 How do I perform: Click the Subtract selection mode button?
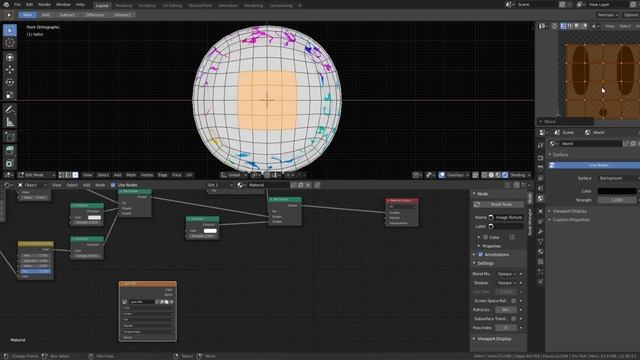pyautogui.click(x=67, y=15)
